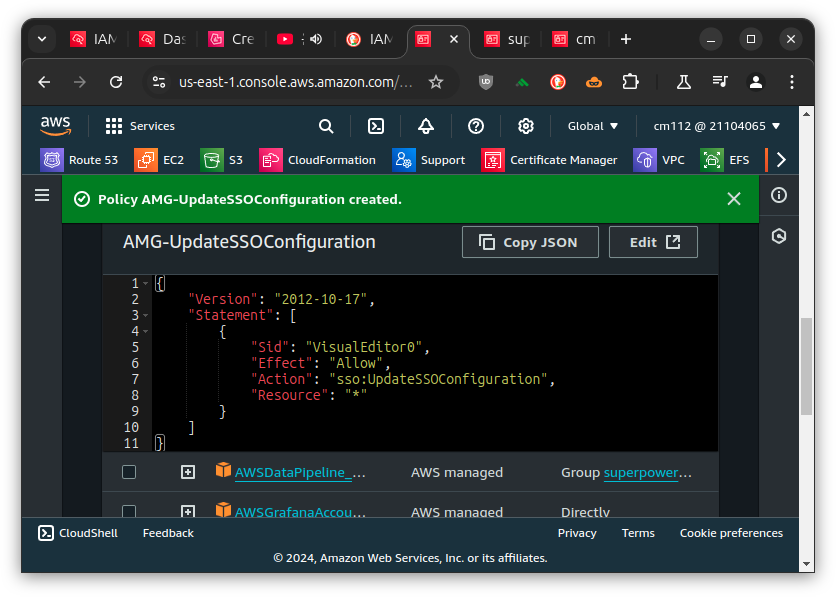The width and height of the screenshot is (836, 597).
Task: Expand the AWSDataPipeline policy row
Action: click(x=188, y=472)
